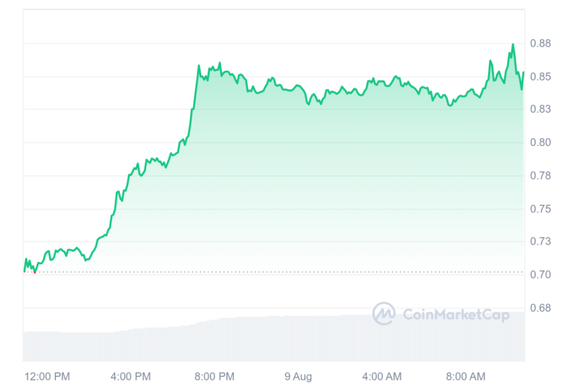Click the 4:00 AM time axis label
Image resolution: width=588 pixels, height=392 pixels.
pos(382,376)
